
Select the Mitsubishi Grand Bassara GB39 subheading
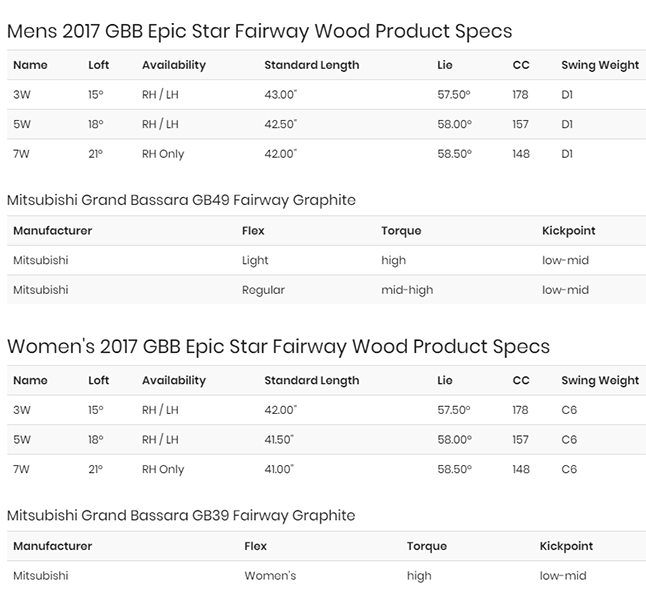pos(181,516)
